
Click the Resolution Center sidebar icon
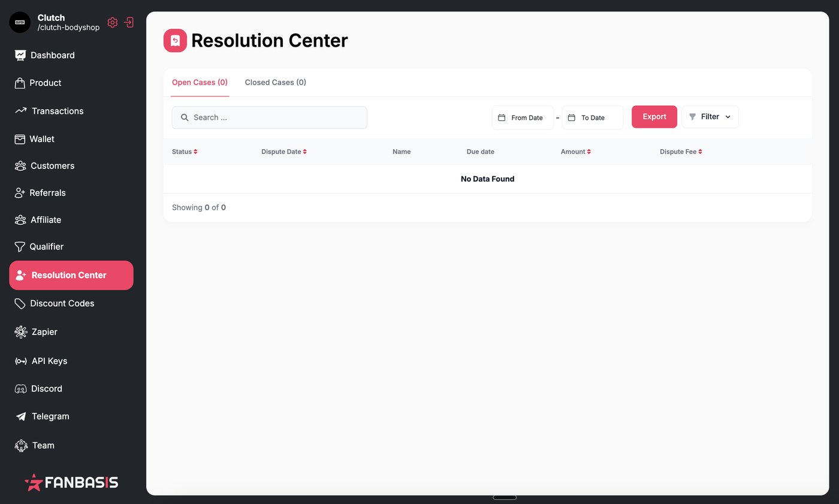[x=21, y=275]
